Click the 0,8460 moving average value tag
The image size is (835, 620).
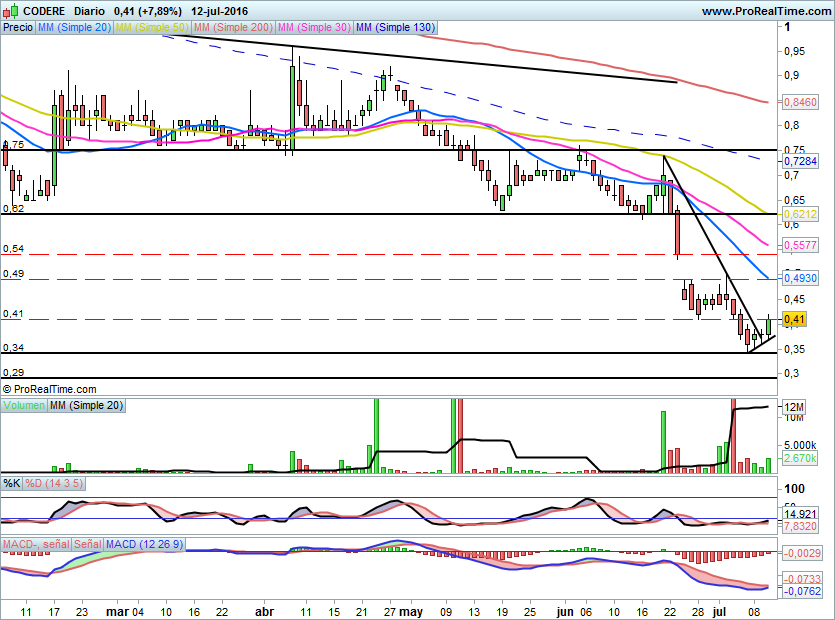(800, 102)
